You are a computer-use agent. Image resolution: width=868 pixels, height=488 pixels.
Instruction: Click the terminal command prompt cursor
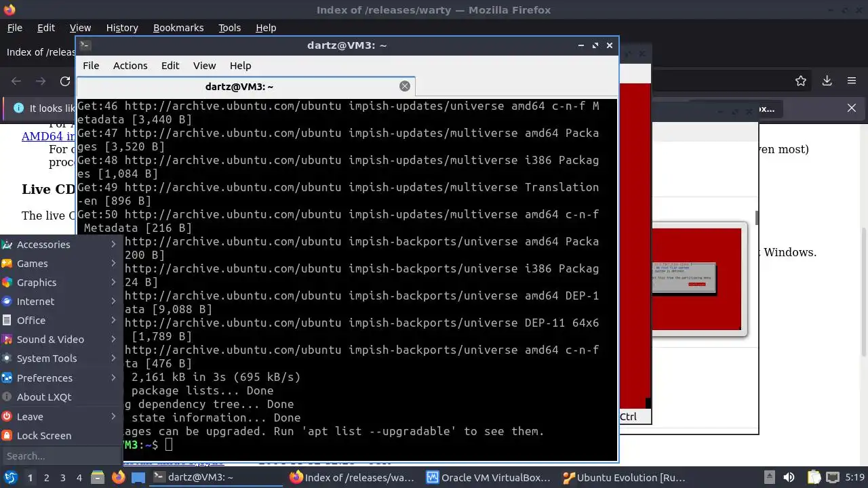pos(169,445)
